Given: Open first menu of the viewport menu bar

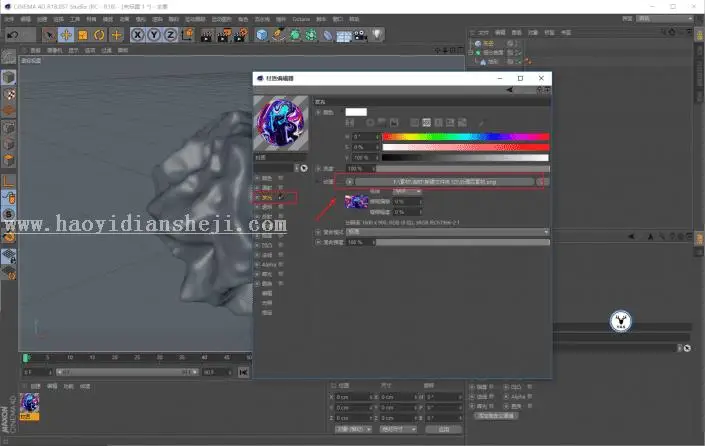Looking at the screenshot, I should click(x=35, y=50).
